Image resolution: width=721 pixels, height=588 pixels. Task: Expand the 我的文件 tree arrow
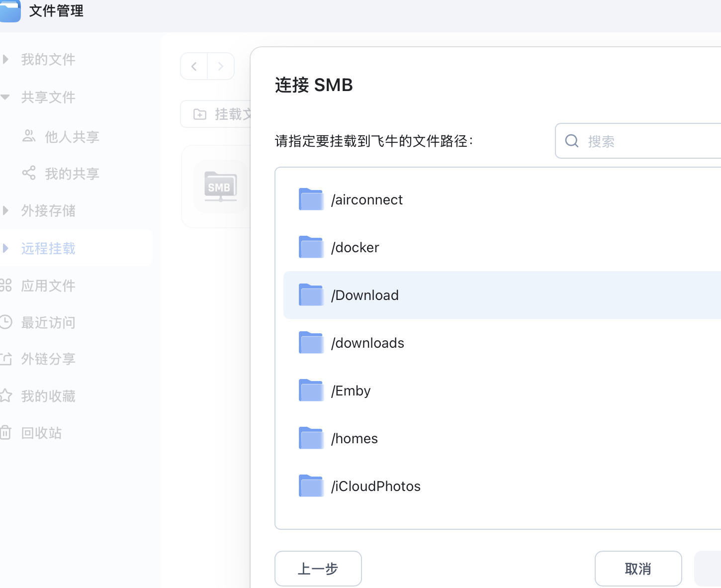pyautogui.click(x=5, y=59)
